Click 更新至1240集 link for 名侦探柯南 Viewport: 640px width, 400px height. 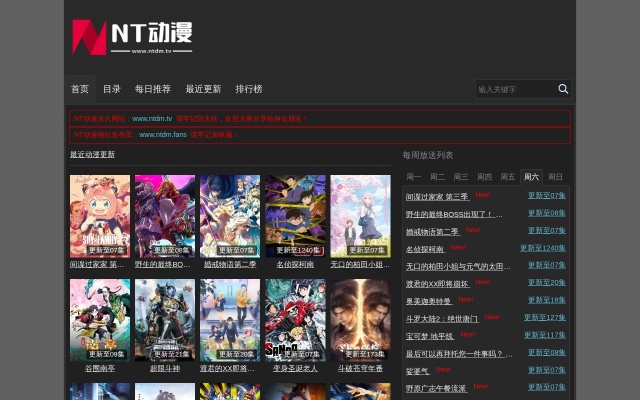point(542,248)
